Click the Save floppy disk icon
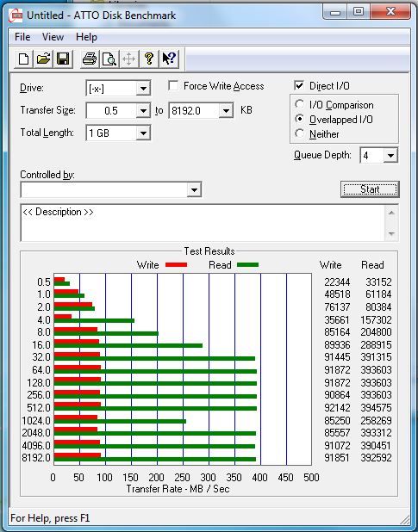 click(x=63, y=59)
